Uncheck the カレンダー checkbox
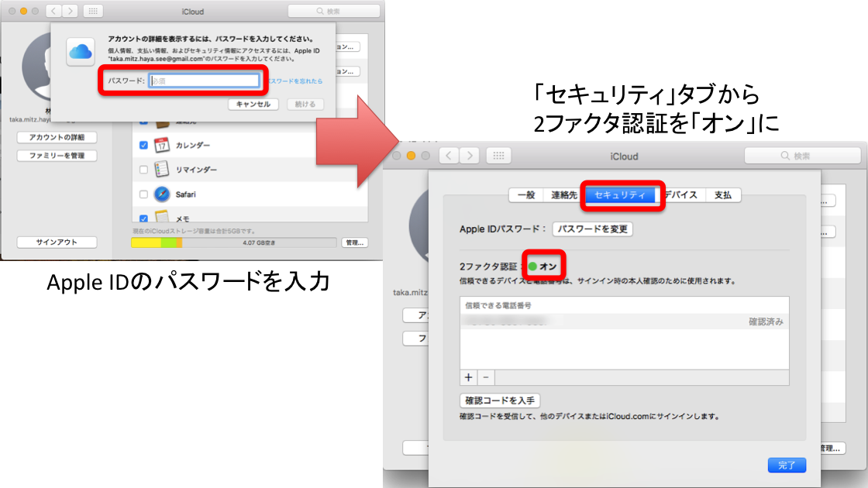868x488 pixels. tap(143, 145)
